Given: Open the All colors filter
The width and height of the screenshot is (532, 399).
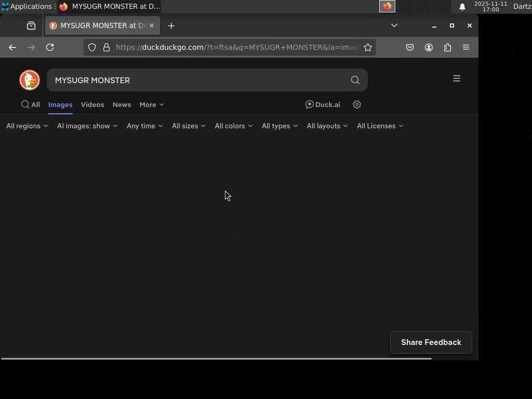Looking at the screenshot, I should [234, 126].
